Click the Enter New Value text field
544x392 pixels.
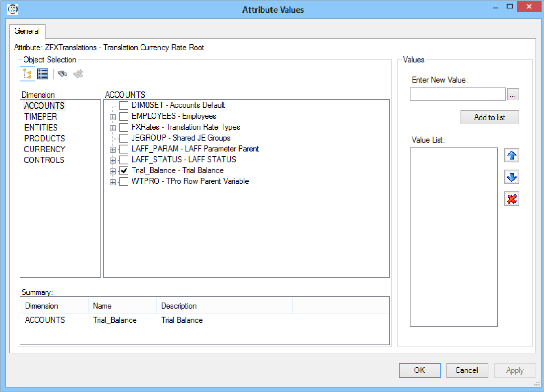point(457,94)
